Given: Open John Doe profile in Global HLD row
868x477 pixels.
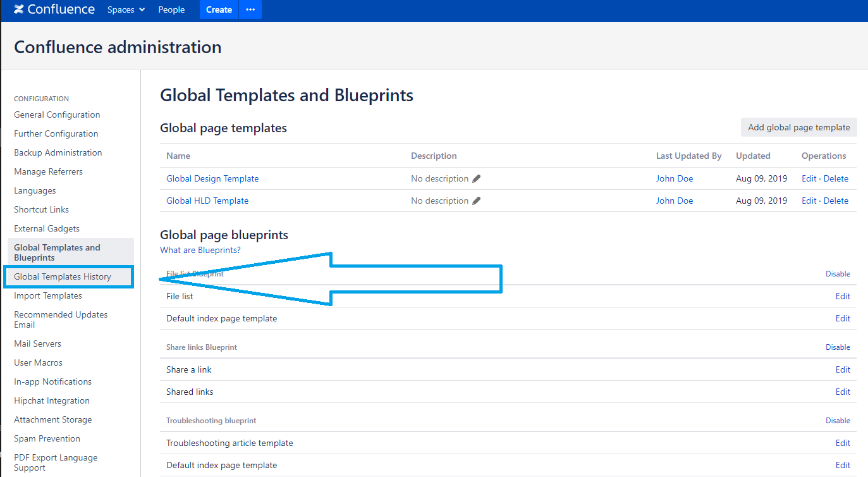Looking at the screenshot, I should point(675,201).
